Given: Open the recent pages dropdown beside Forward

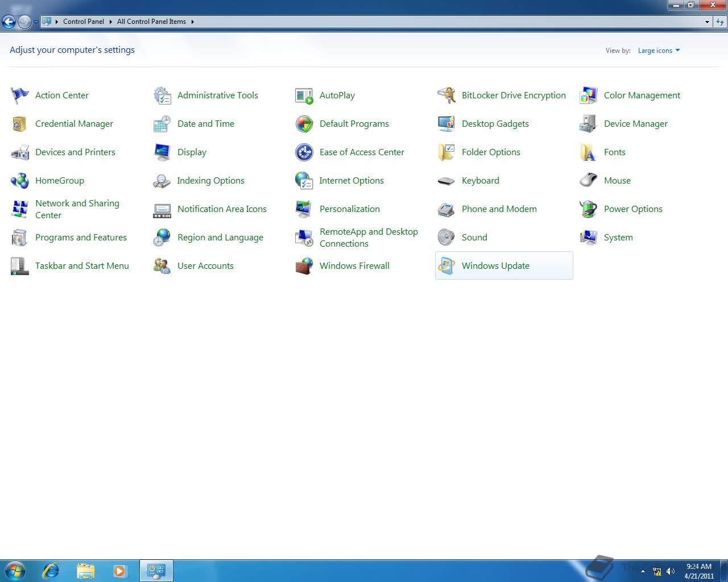Looking at the screenshot, I should (x=36, y=22).
